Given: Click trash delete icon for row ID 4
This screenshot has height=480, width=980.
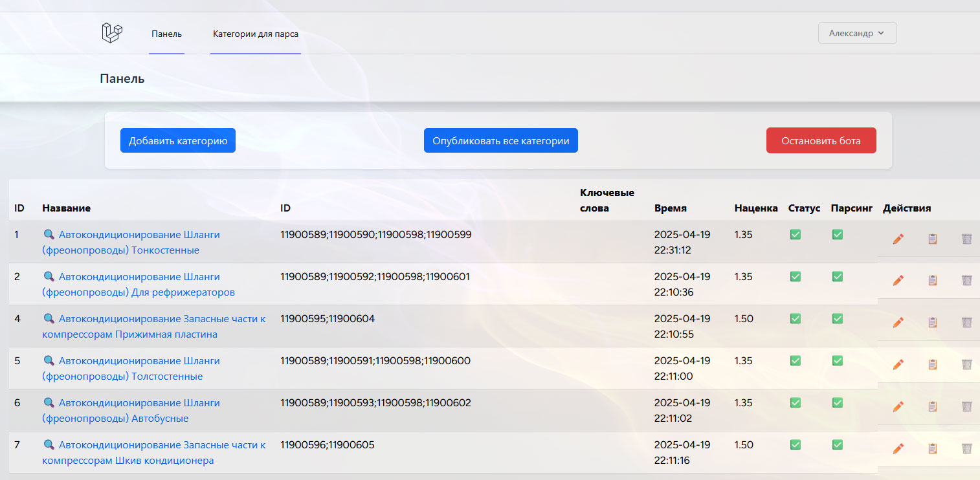Looking at the screenshot, I should pos(966,322).
